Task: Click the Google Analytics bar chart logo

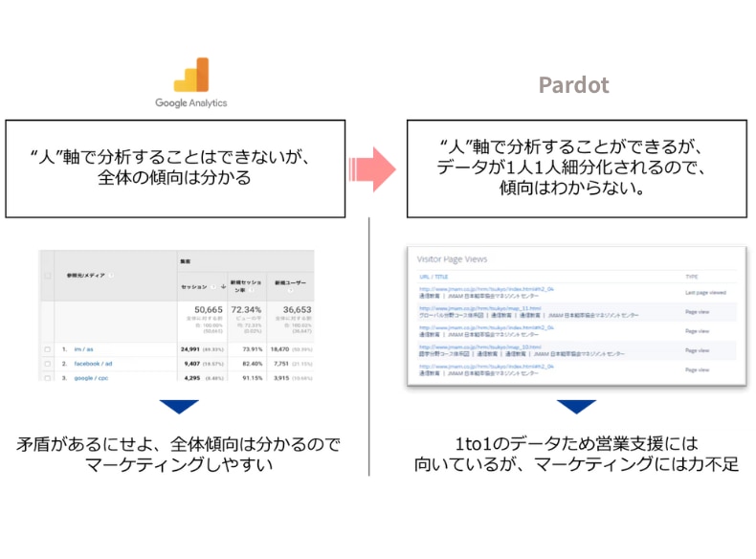Action: (x=190, y=76)
